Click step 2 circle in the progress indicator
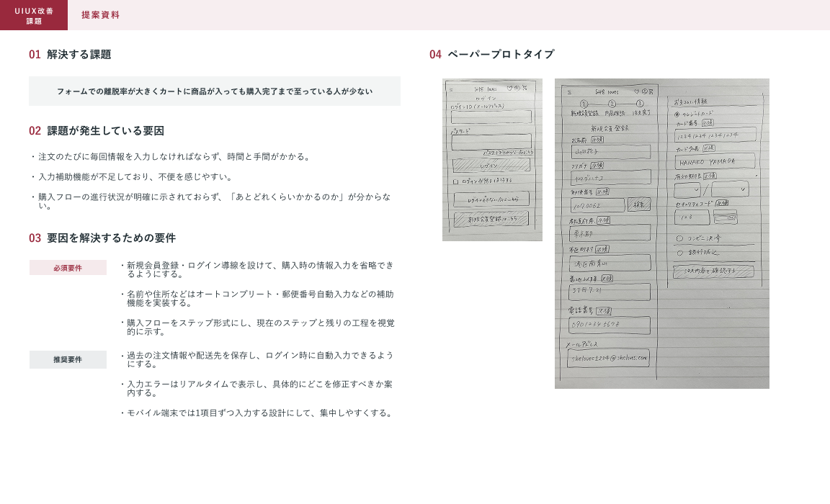 click(x=612, y=104)
